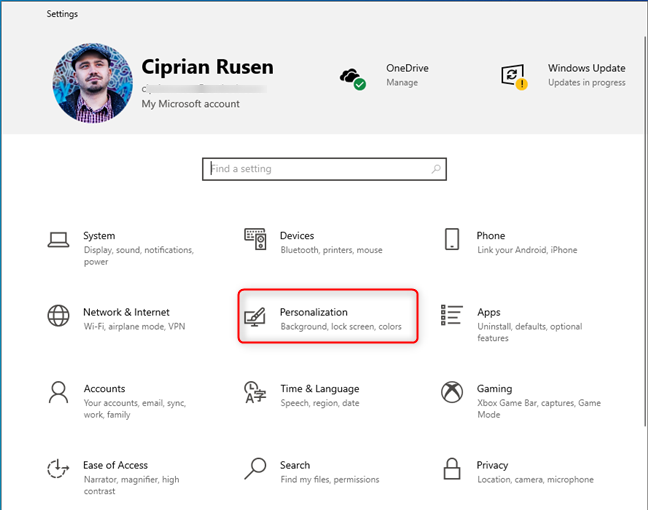Click 'Location, camera, microphone' description
Screen dimensions: 648x510
point(536,479)
